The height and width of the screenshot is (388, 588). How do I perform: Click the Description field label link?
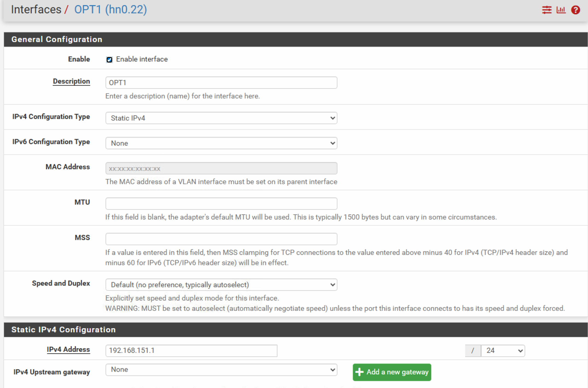(x=71, y=81)
